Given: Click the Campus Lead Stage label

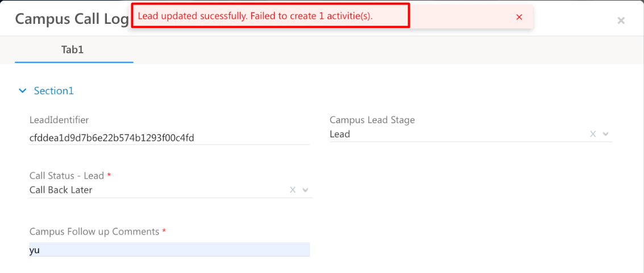Looking at the screenshot, I should [x=372, y=120].
